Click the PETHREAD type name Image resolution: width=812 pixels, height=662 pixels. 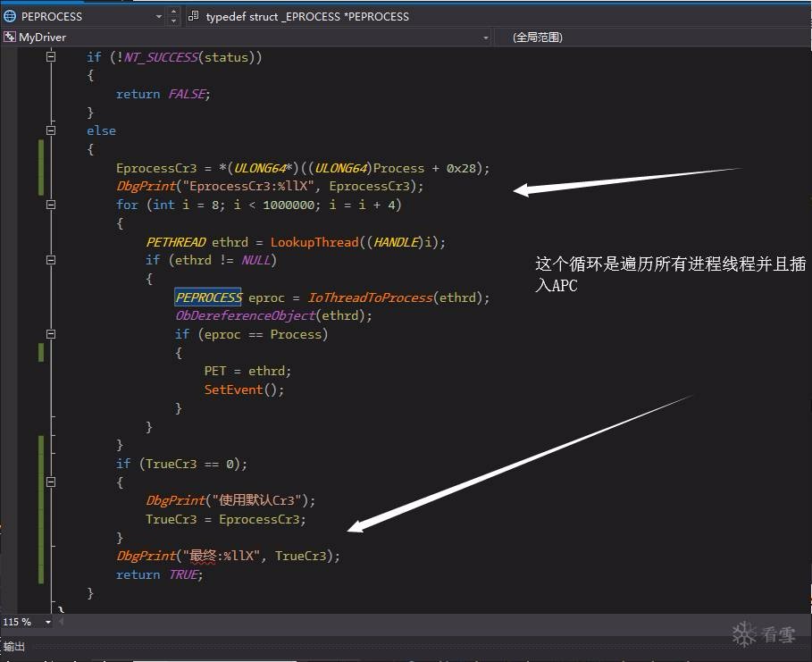(176, 242)
